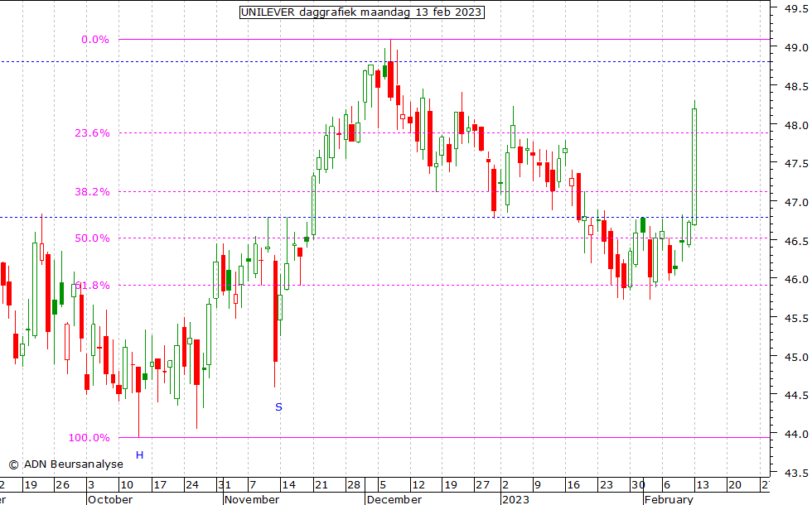This screenshot has height=505, width=812.
Task: Click the October month label
Action: 109,499
